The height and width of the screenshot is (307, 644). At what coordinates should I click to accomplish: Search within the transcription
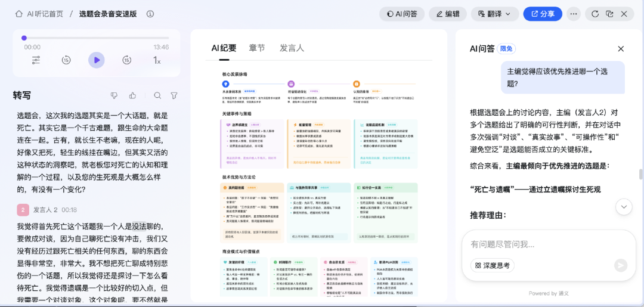coord(157,95)
